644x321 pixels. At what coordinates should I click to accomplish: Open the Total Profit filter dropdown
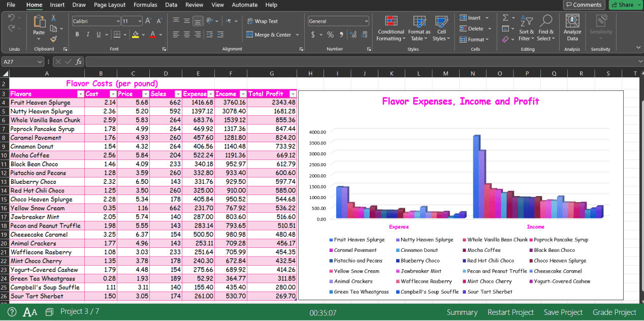tap(293, 94)
